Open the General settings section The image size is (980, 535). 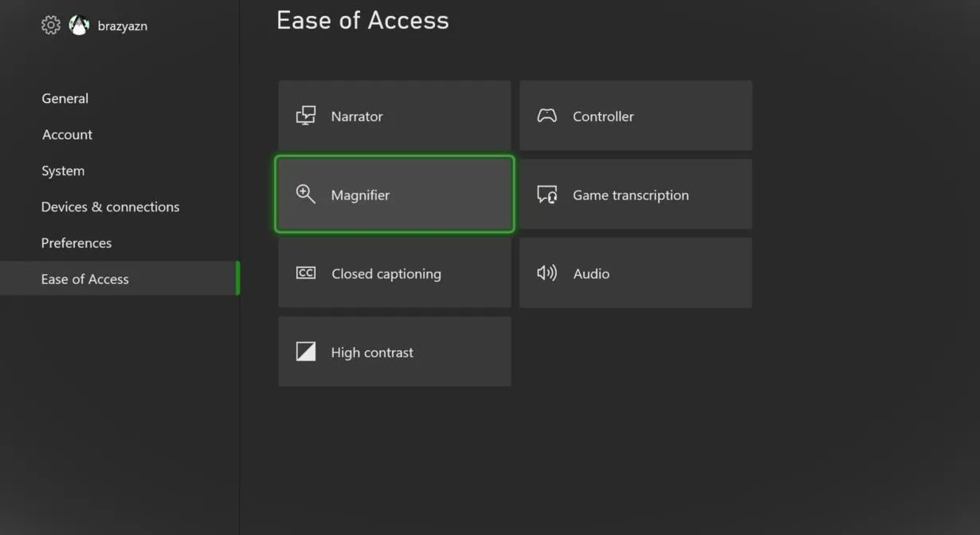coord(65,99)
